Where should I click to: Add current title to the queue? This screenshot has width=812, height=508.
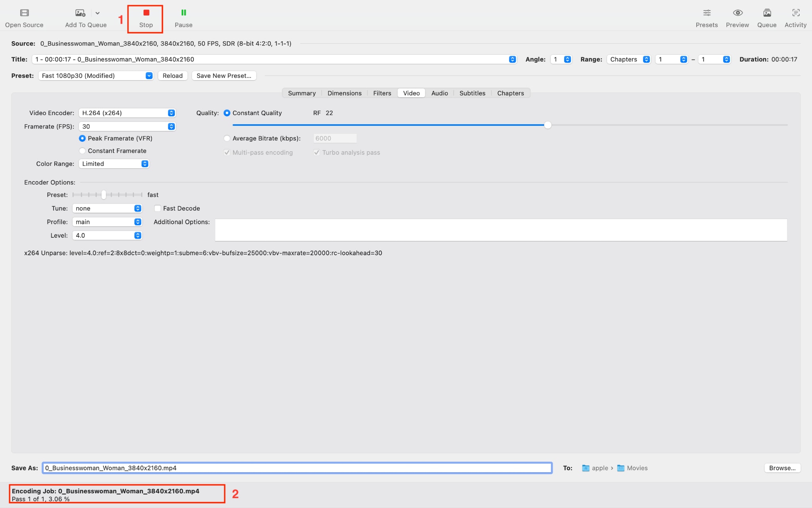85,17
